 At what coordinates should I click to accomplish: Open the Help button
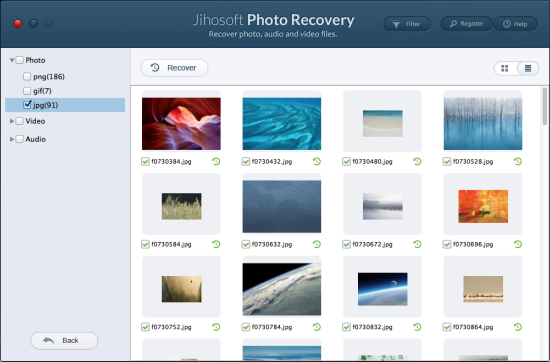(515, 24)
